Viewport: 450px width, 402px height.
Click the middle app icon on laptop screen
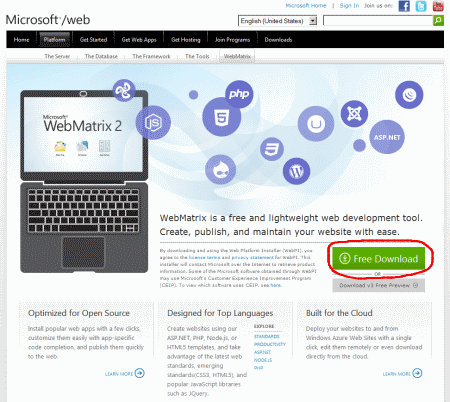coord(82,147)
